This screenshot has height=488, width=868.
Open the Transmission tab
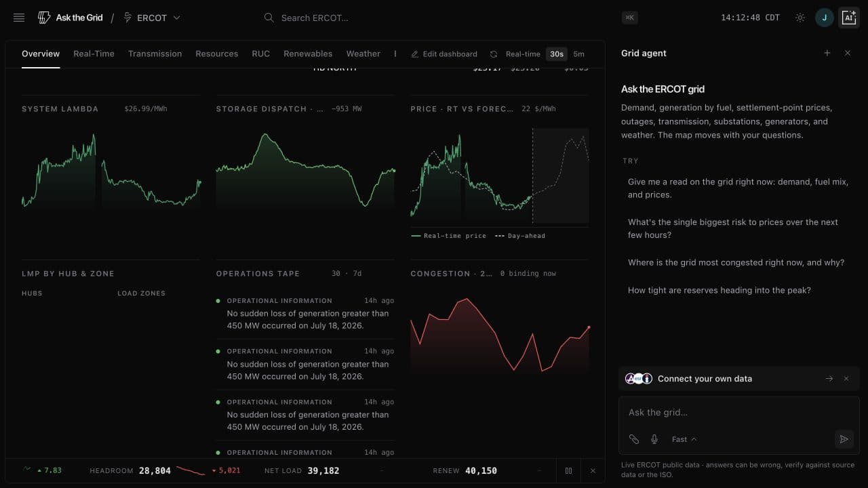tap(155, 54)
